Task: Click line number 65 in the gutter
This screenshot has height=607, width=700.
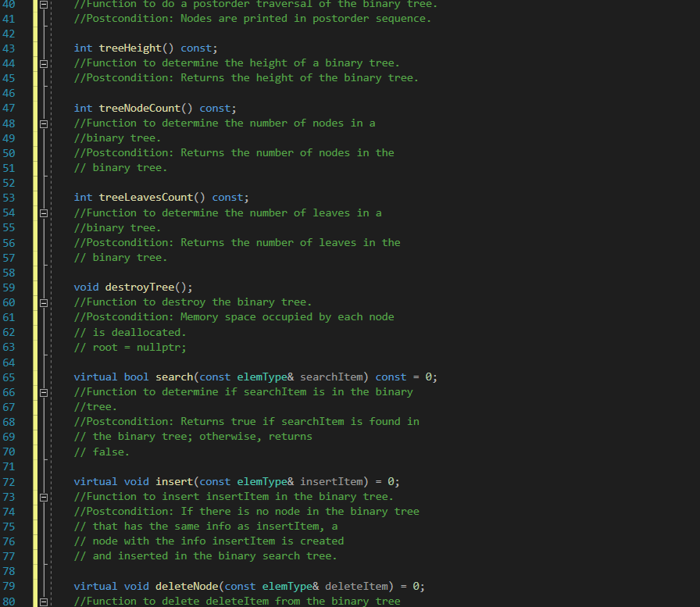Action: (x=9, y=377)
